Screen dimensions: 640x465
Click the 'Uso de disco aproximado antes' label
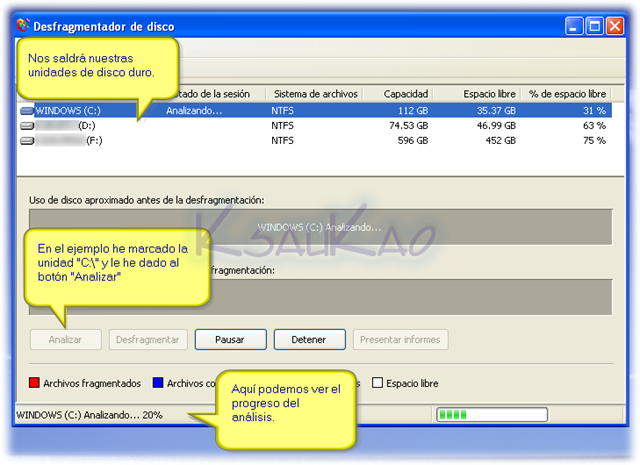click(147, 200)
